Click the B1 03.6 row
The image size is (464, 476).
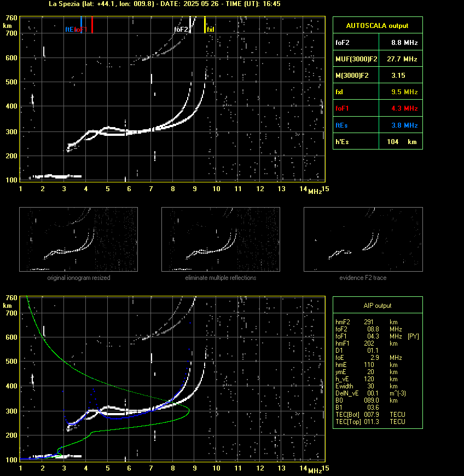[357, 408]
